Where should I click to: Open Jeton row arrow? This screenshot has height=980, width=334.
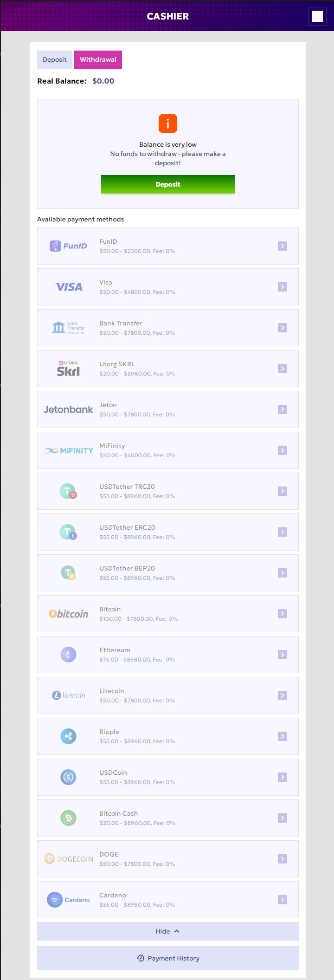click(x=283, y=409)
